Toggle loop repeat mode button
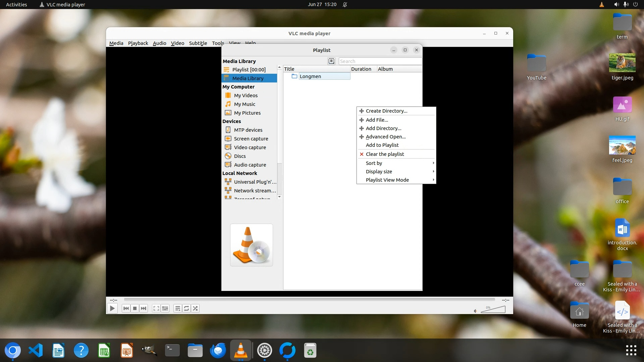This screenshot has width=644, height=362. (186, 308)
